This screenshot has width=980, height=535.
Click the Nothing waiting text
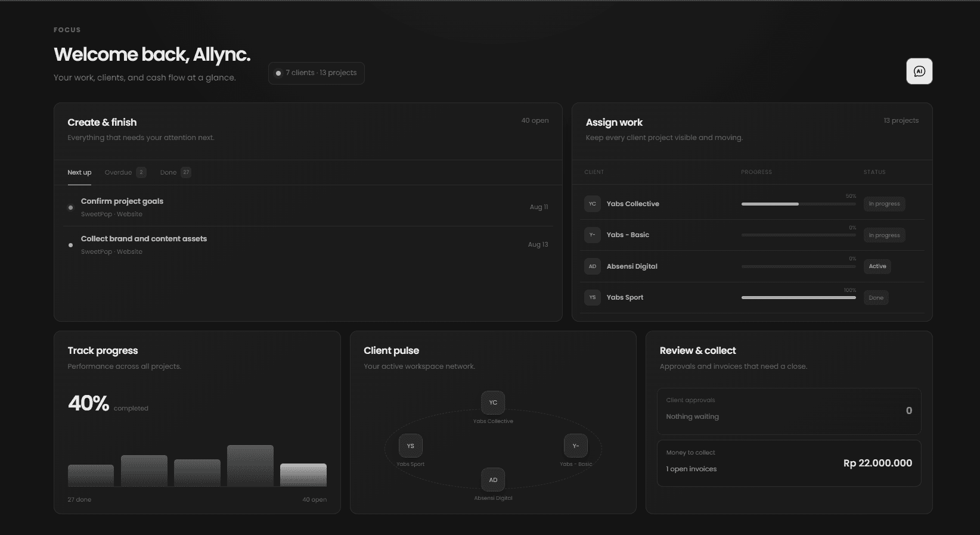692,416
